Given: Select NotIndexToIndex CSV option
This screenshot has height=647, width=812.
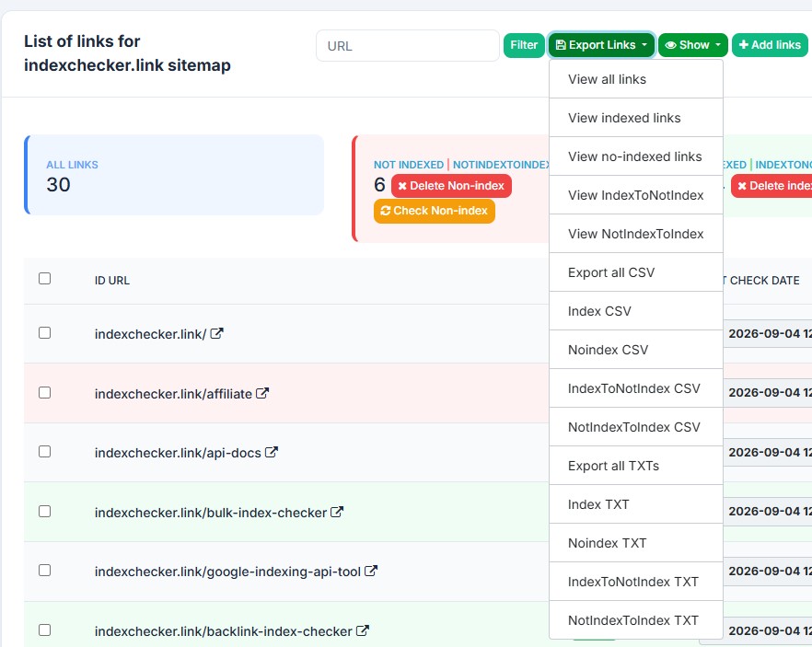Looking at the screenshot, I should [x=636, y=427].
